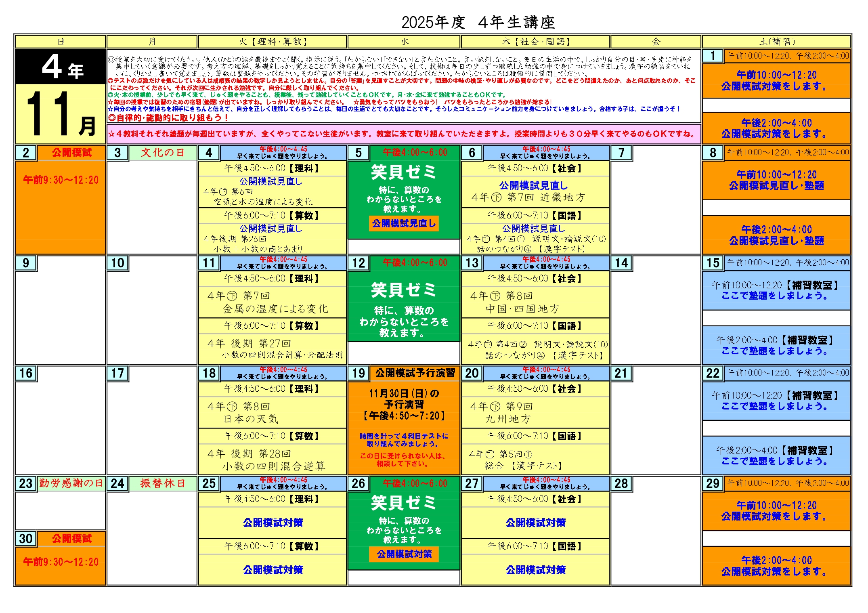868x613 pixels.
Task: Click 振替休日 label on the 24th
Action: (x=163, y=483)
